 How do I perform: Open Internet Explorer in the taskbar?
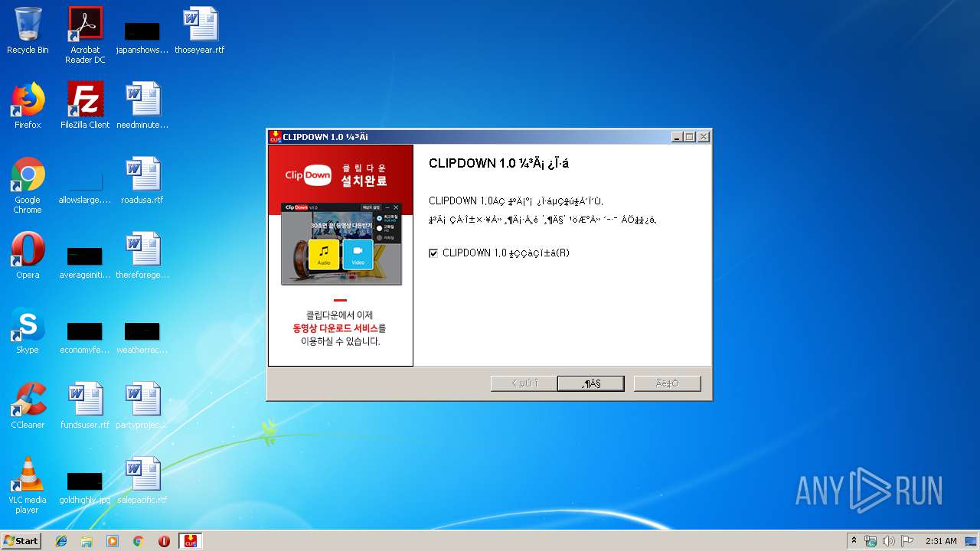tap(61, 541)
